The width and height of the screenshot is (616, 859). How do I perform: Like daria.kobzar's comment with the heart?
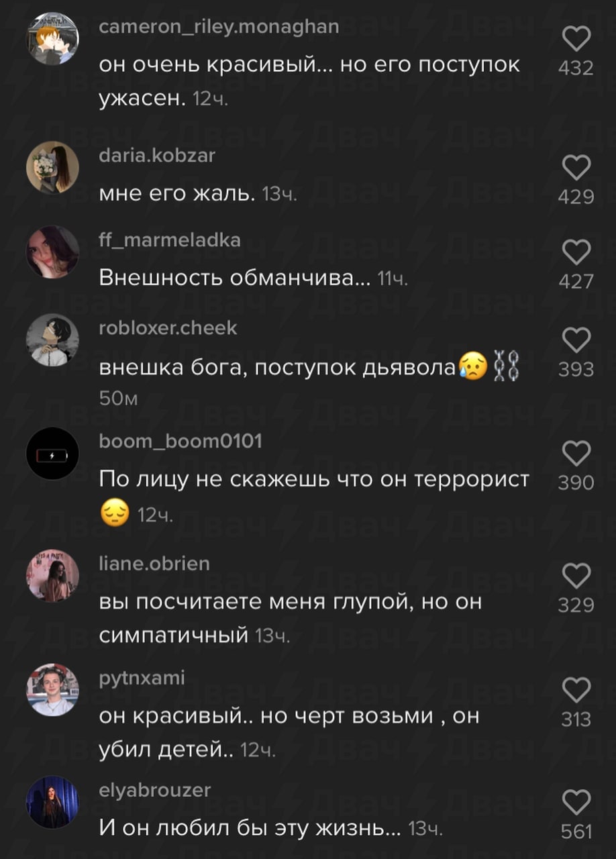click(x=576, y=168)
